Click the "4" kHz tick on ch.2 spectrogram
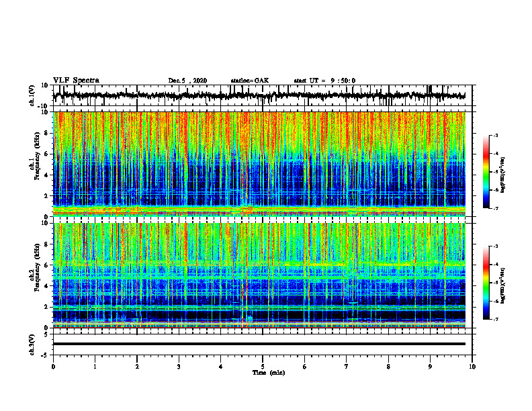 tap(47, 286)
